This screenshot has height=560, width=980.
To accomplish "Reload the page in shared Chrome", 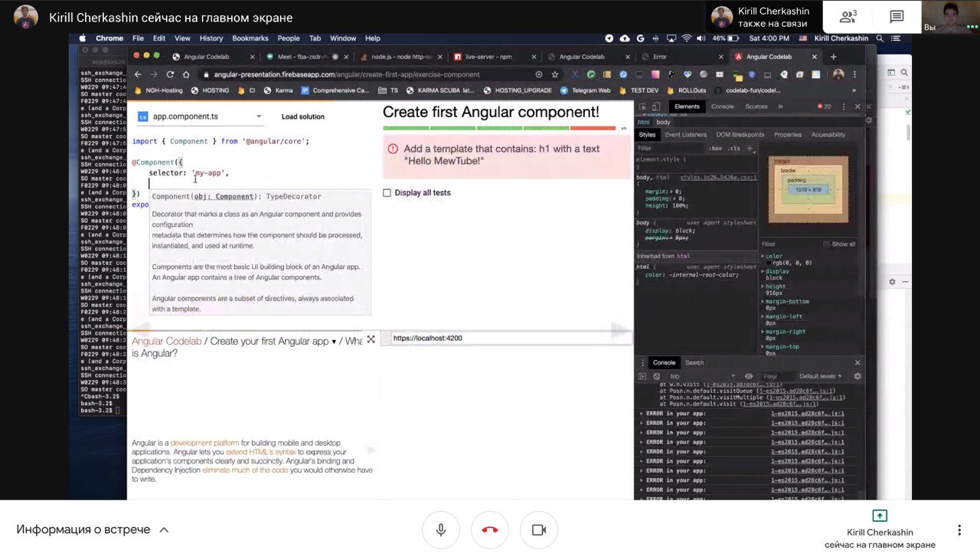I will 170,74.
